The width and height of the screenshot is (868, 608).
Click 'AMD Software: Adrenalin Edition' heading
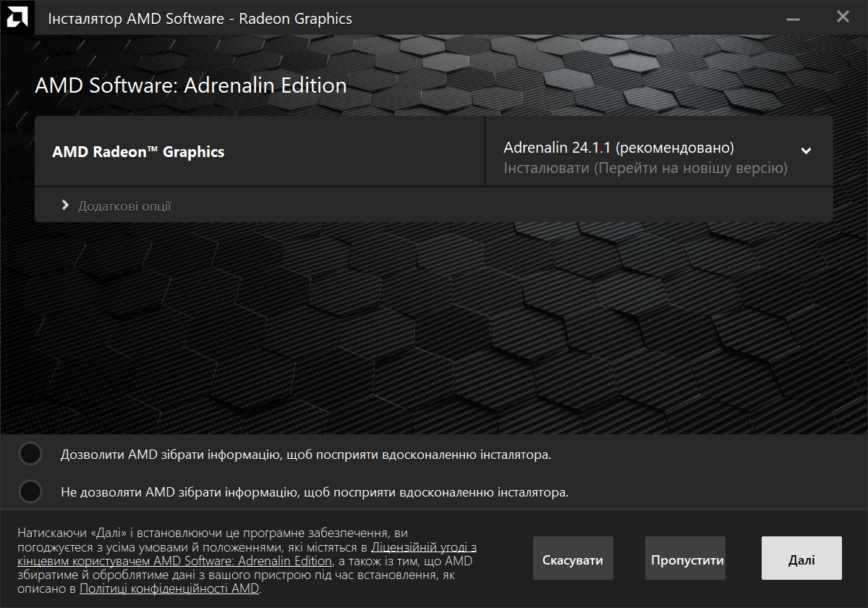(x=191, y=85)
